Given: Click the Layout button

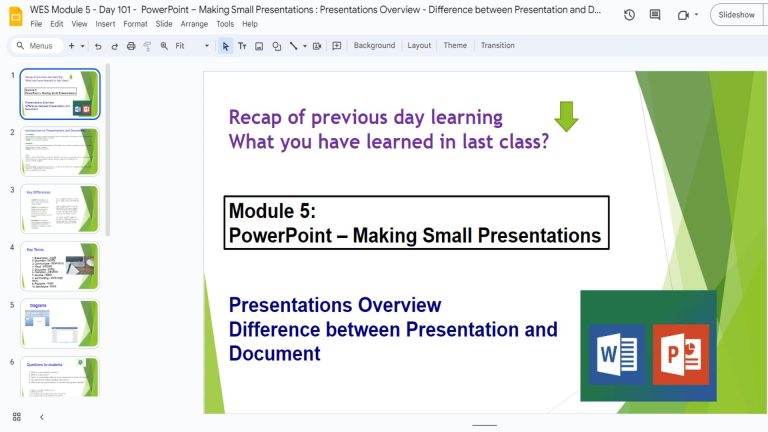Looking at the screenshot, I should tap(419, 45).
